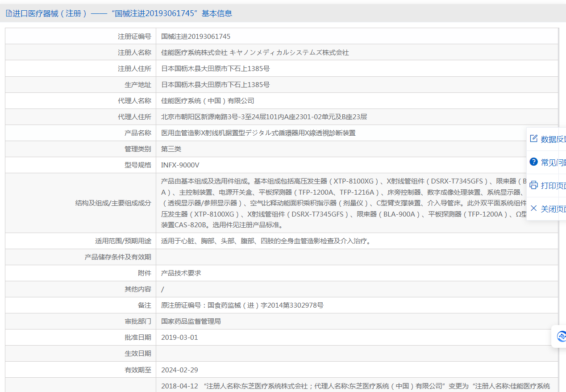Click the 产品储存条件及有效期 label cell
The height and width of the screenshot is (392, 566).
[80, 257]
